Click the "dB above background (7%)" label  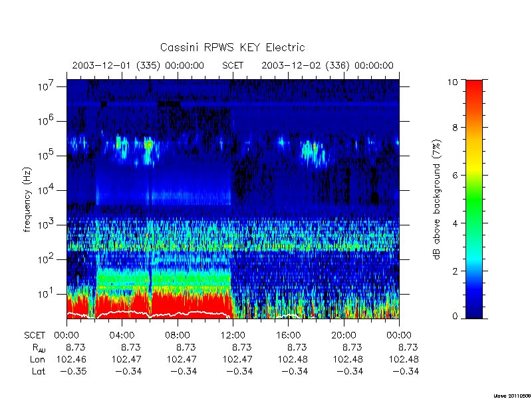coord(438,199)
